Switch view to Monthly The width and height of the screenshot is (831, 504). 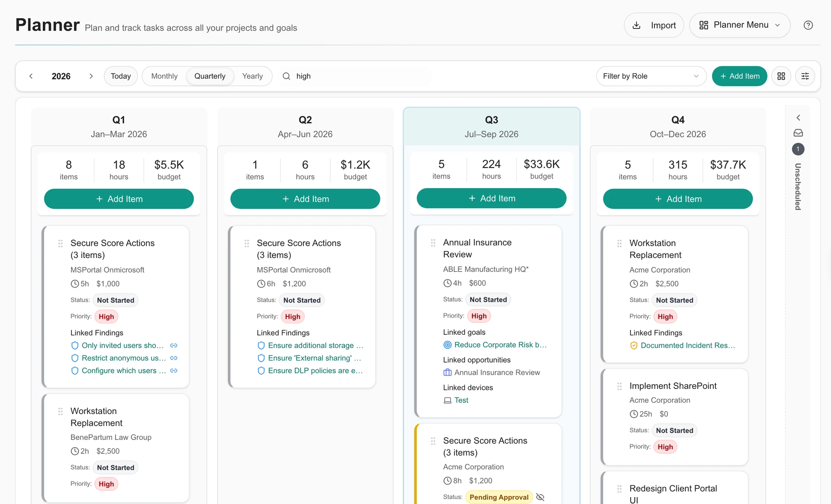pos(164,76)
